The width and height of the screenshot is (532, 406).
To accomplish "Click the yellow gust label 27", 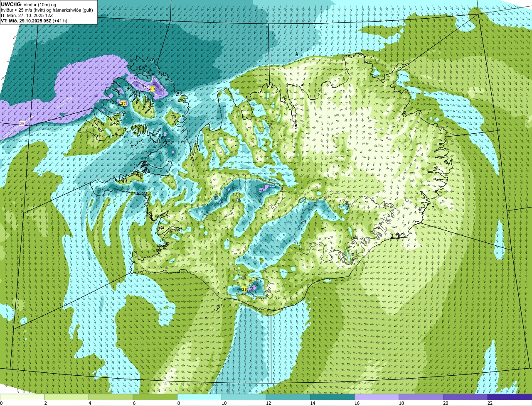I will [123, 103].
